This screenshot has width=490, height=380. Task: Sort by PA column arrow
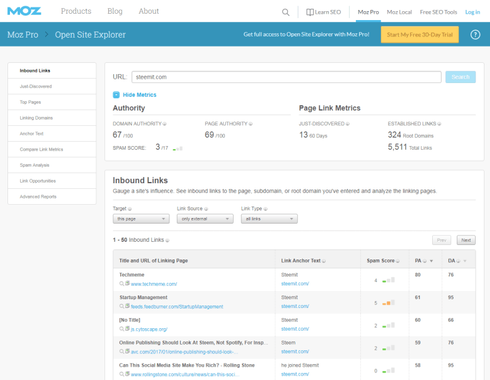(431, 261)
